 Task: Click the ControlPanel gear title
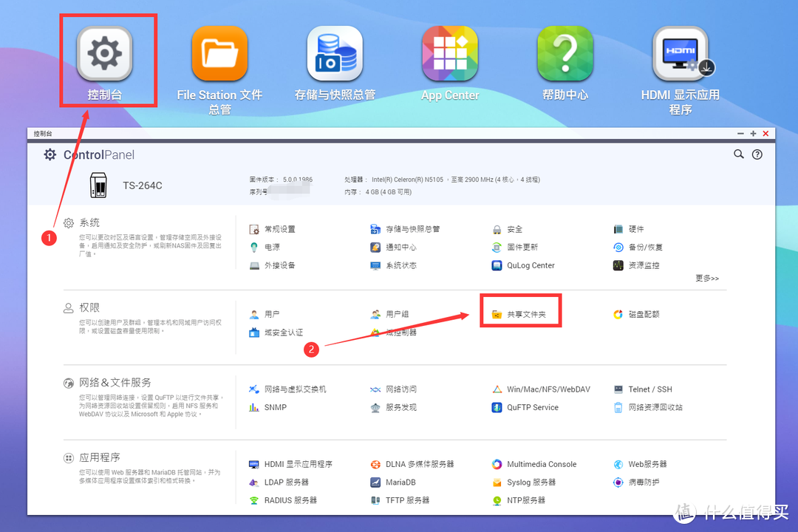point(89,154)
